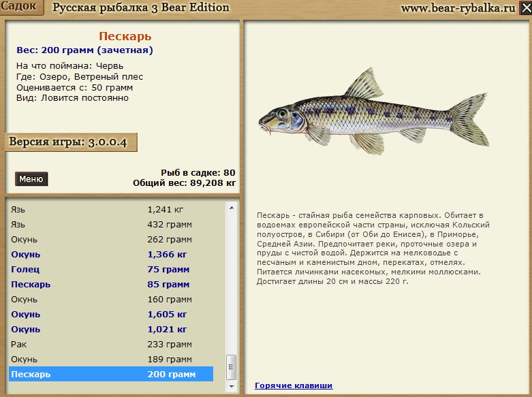Image resolution: width=532 pixels, height=397 pixels.
Task: Click the Пескарь fish name heading
Action: [x=125, y=36]
